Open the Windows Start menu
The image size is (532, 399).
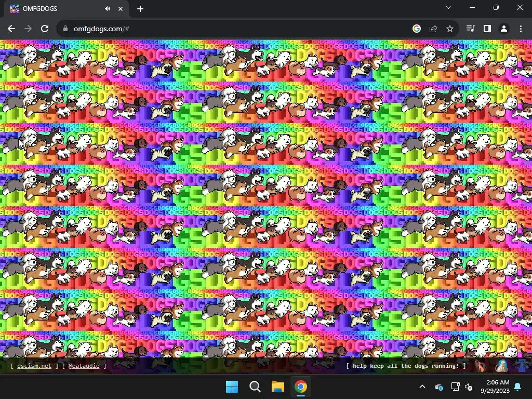click(232, 387)
